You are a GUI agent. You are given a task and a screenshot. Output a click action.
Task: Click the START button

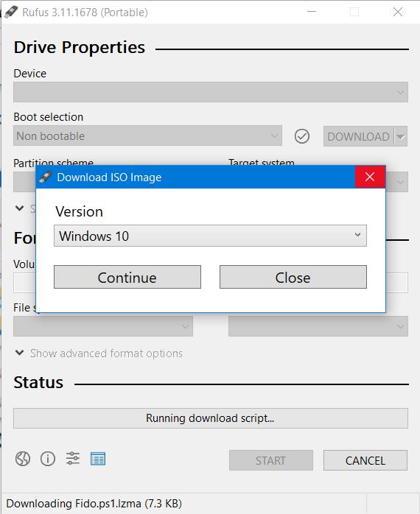(x=271, y=460)
